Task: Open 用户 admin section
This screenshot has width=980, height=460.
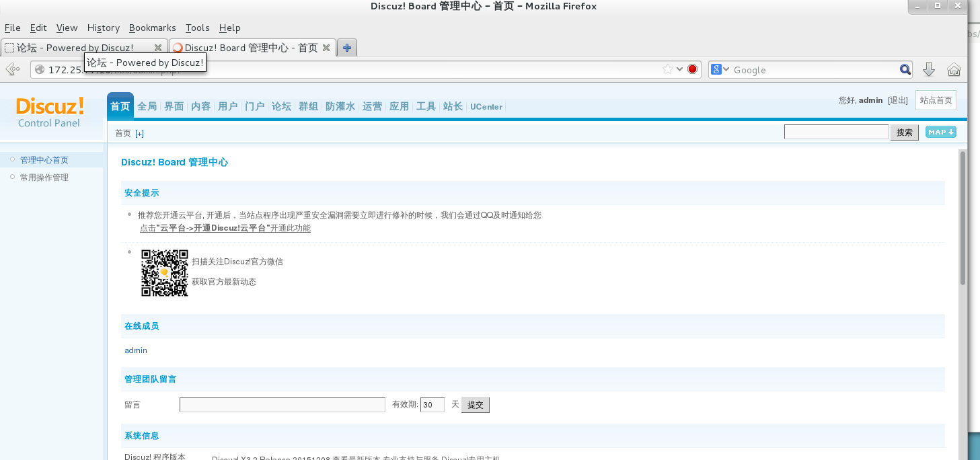Action: click(x=228, y=106)
